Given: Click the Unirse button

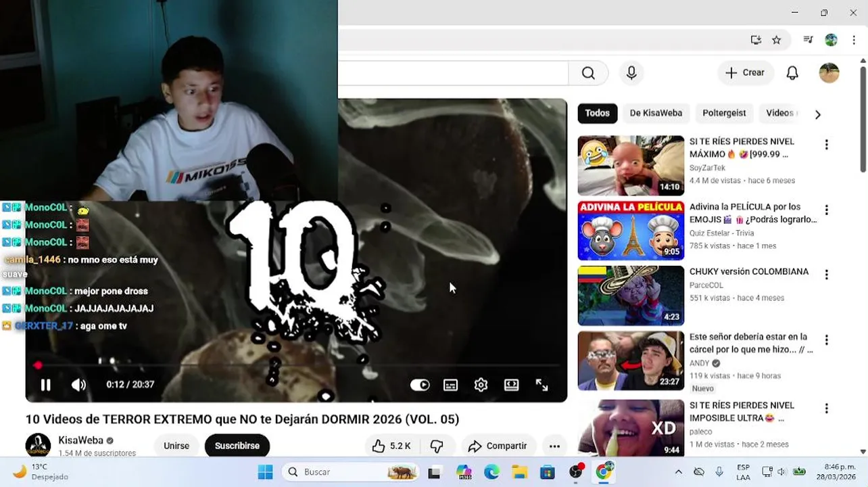Looking at the screenshot, I should coord(176,446).
